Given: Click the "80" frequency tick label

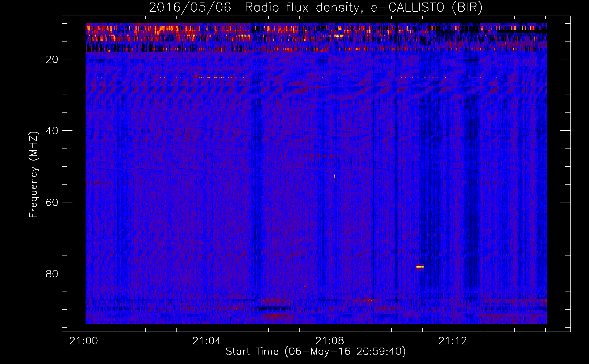Looking at the screenshot, I should tap(52, 274).
